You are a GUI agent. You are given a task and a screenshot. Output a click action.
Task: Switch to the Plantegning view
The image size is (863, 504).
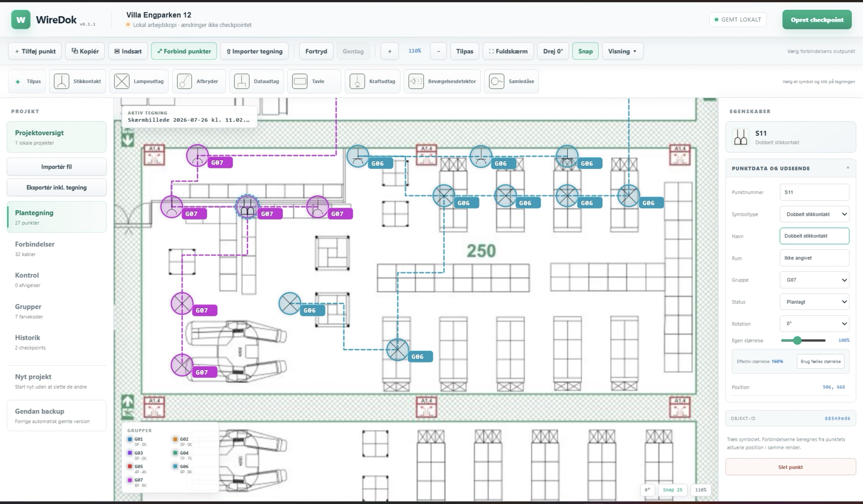pos(57,217)
